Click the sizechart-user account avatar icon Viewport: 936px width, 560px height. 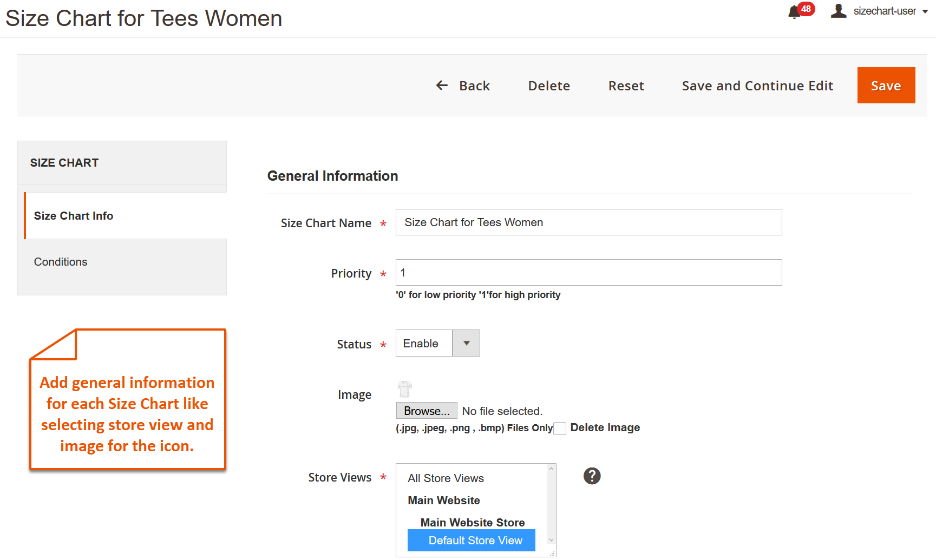tap(839, 11)
